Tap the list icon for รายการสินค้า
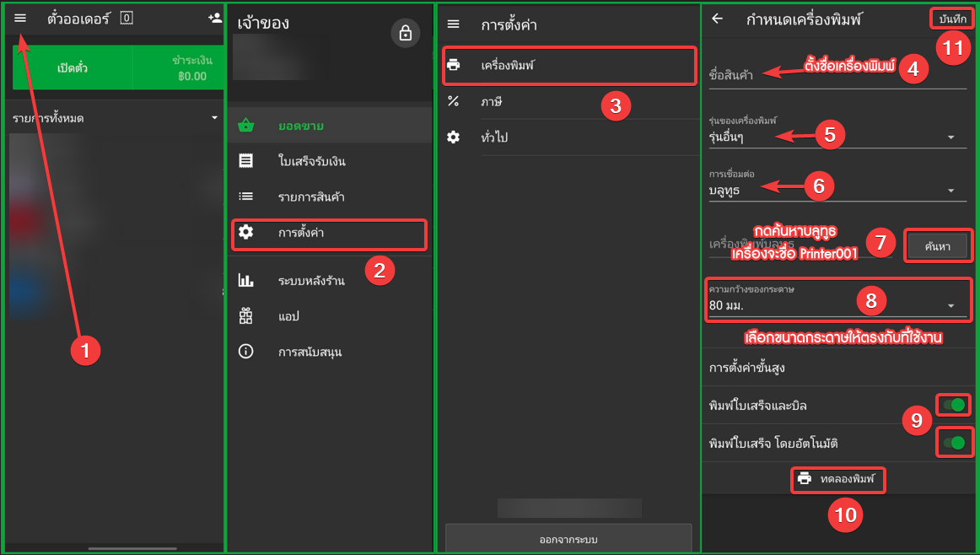The height and width of the screenshot is (555, 980). coord(246,197)
